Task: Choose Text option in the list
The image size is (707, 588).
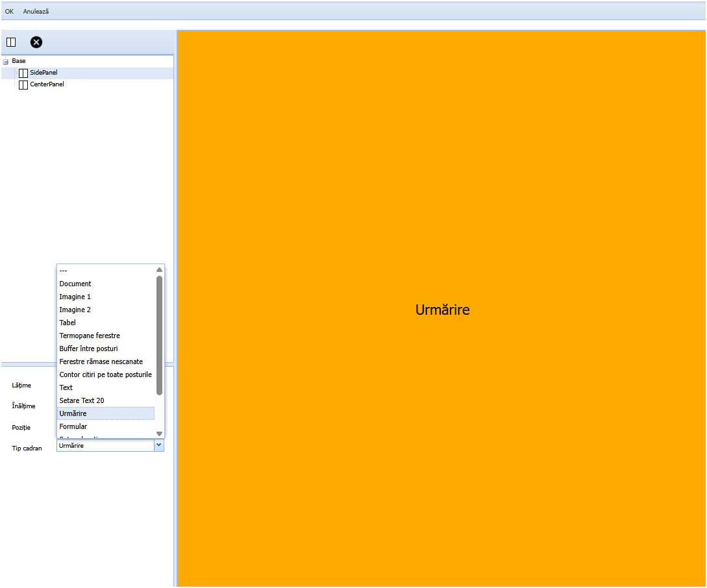Action: tap(106, 388)
